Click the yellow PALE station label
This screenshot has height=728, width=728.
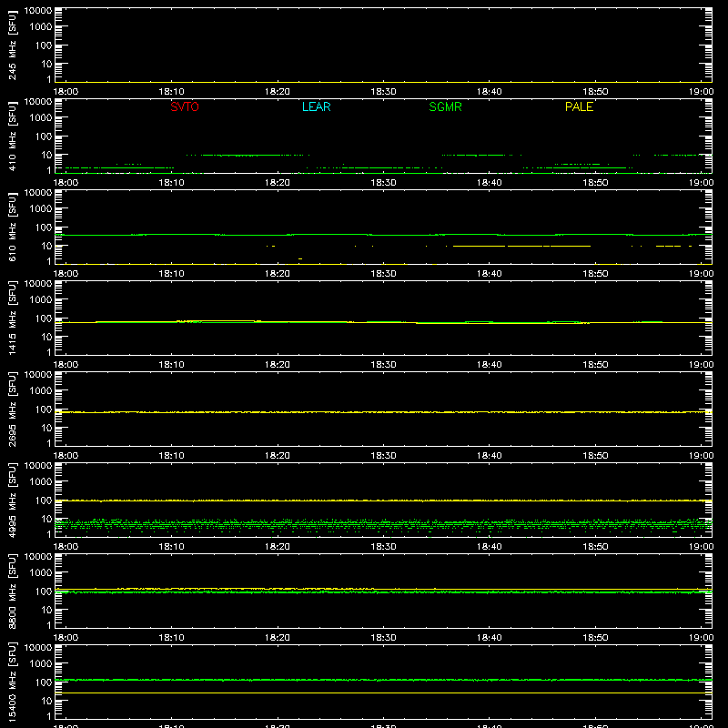click(579, 106)
